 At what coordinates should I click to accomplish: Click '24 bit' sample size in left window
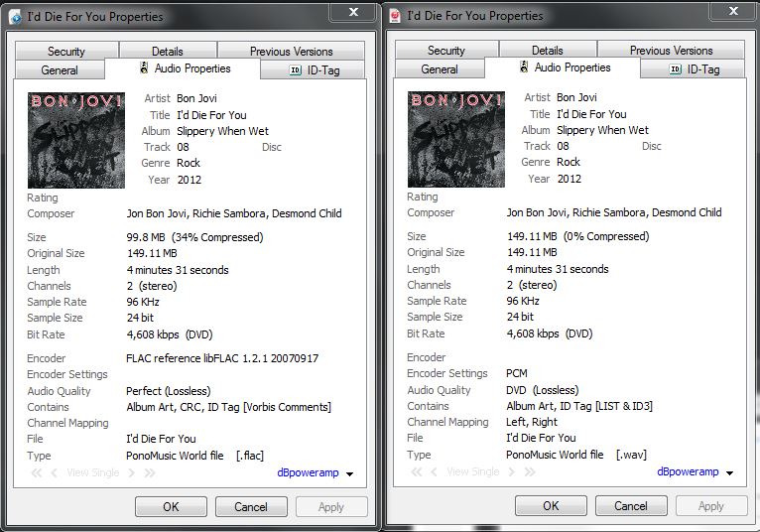(140, 318)
